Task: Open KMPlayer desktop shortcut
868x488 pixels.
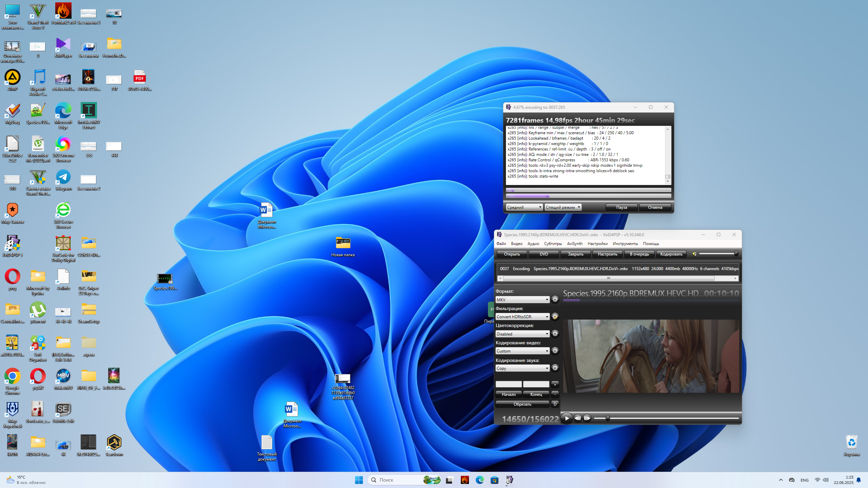Action: tap(63, 47)
